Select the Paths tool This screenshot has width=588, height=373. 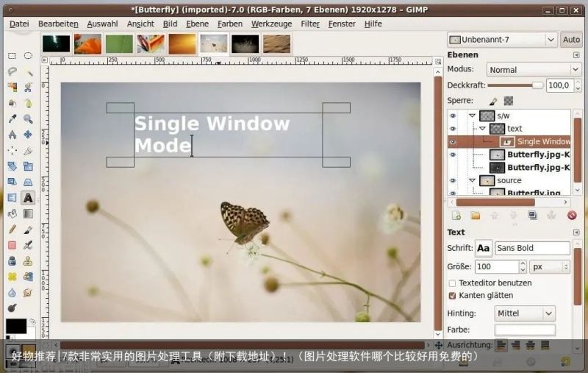coord(28,103)
